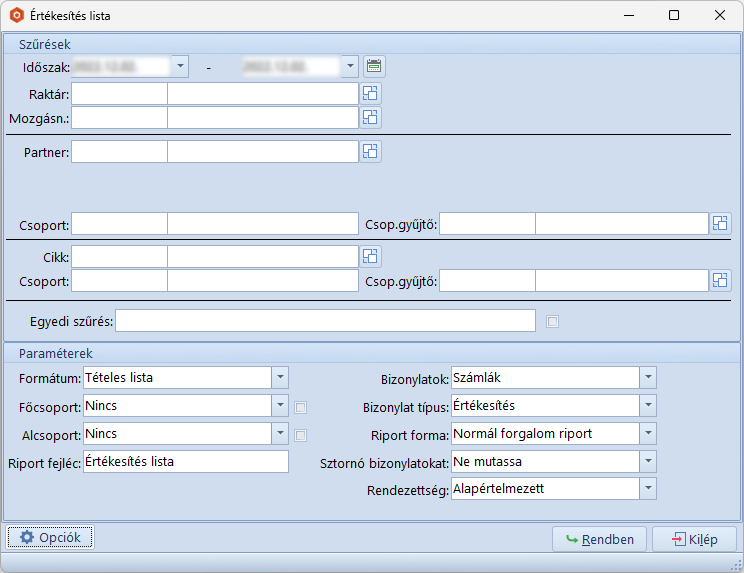The image size is (744, 573).
Task: Open the Raktár lookup browser icon
Action: (x=370, y=94)
